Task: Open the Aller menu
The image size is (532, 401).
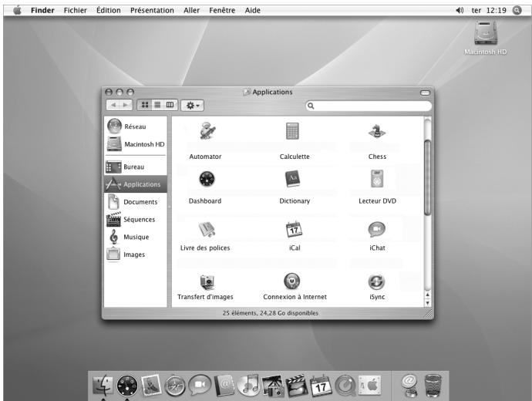Action: pyautogui.click(x=191, y=10)
